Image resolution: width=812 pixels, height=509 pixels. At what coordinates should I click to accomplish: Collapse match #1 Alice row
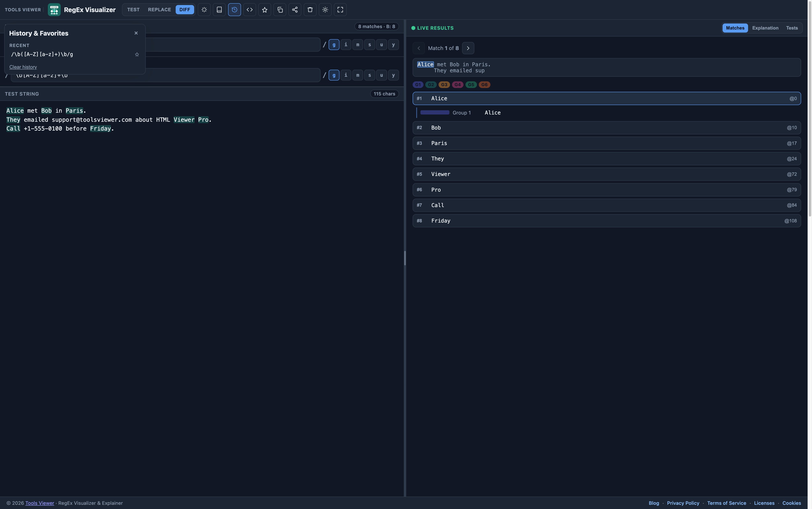click(x=607, y=98)
